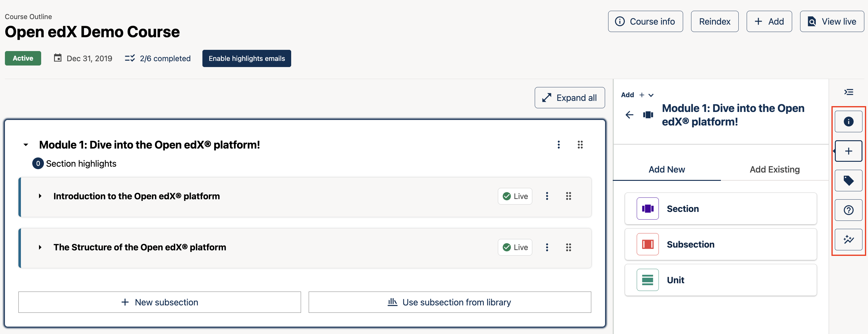Click the drag handle for Introduction subsection
Screen dimensions: 868x334
coord(568,196)
